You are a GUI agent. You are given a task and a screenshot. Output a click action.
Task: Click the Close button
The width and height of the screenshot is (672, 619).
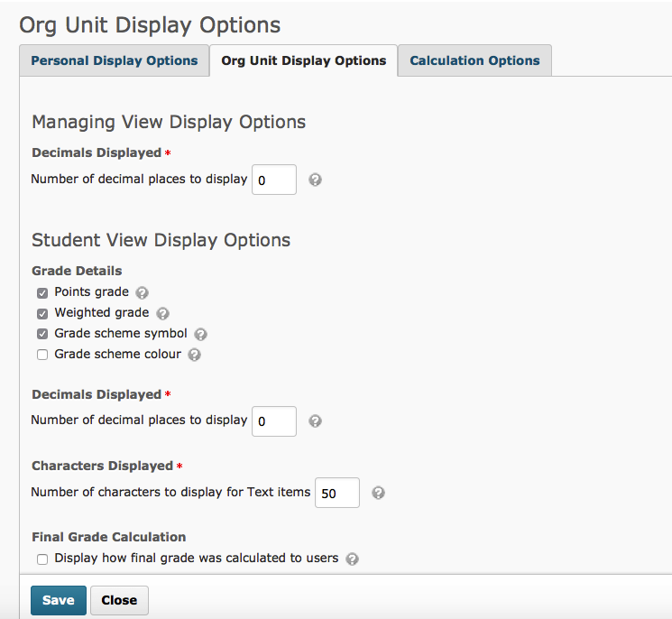(x=119, y=600)
